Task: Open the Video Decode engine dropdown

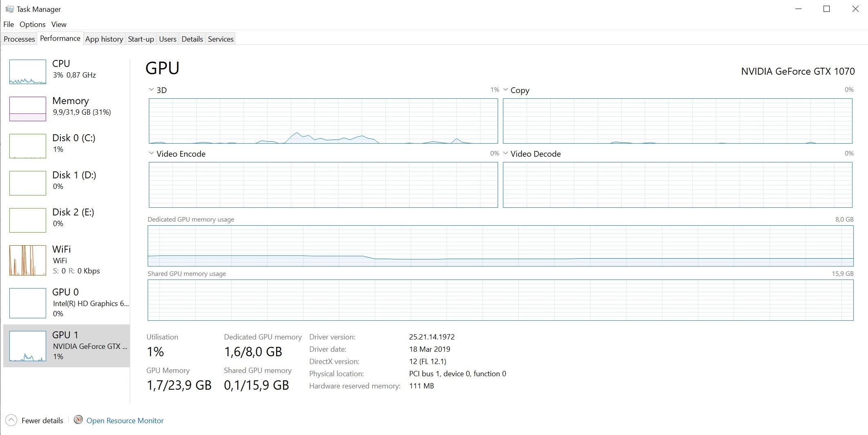Action: (x=506, y=153)
